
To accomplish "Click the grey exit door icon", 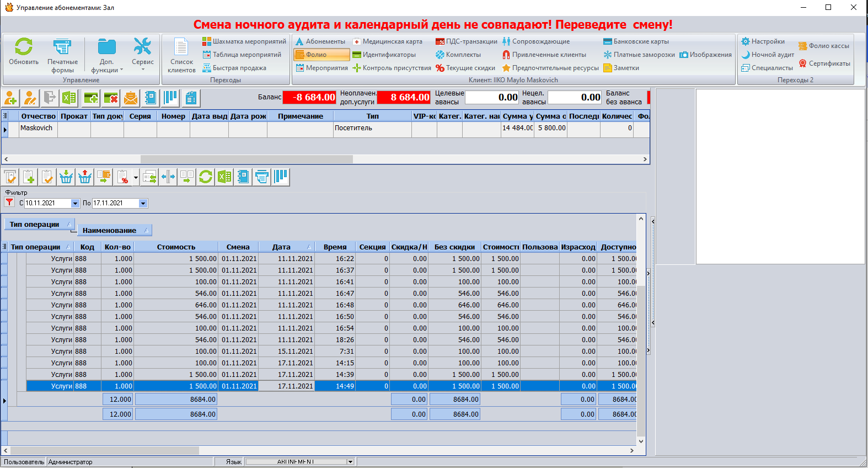I will coord(50,98).
